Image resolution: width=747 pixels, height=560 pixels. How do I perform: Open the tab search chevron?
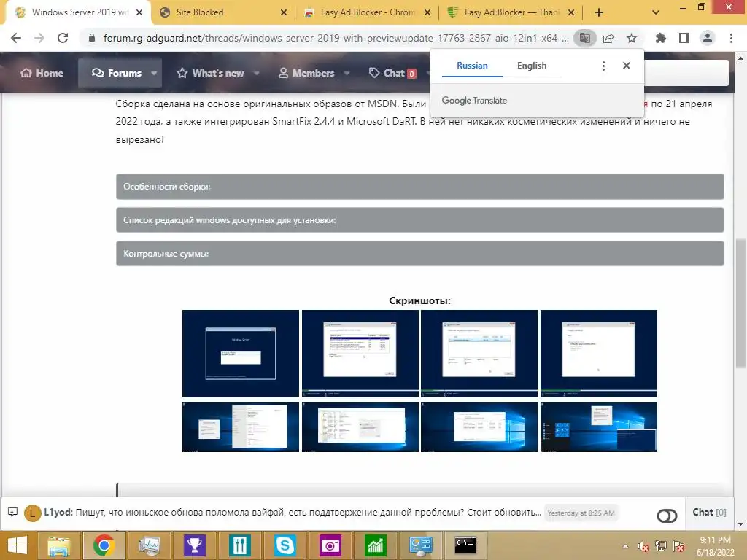(656, 12)
